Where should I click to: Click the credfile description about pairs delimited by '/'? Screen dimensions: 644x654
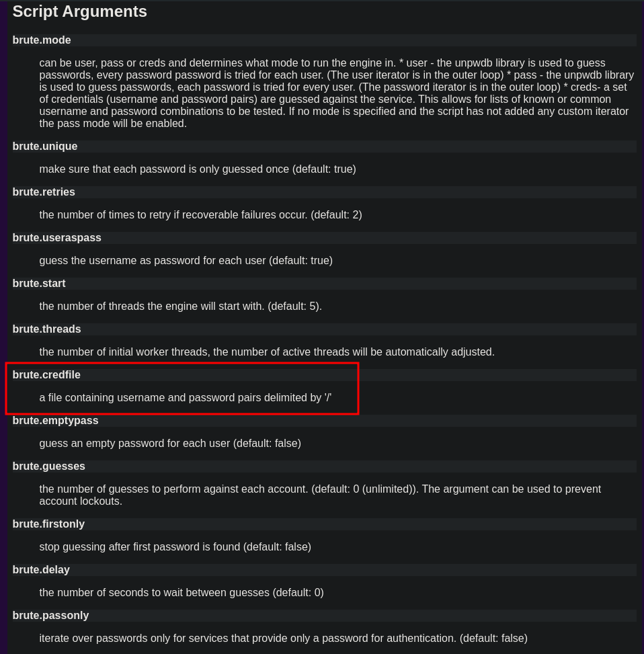(x=186, y=398)
